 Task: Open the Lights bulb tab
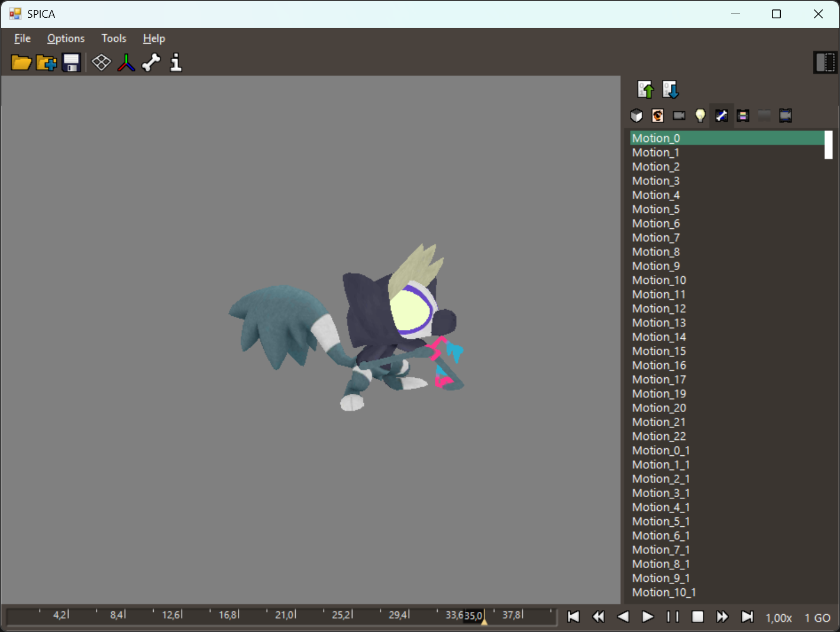700,115
